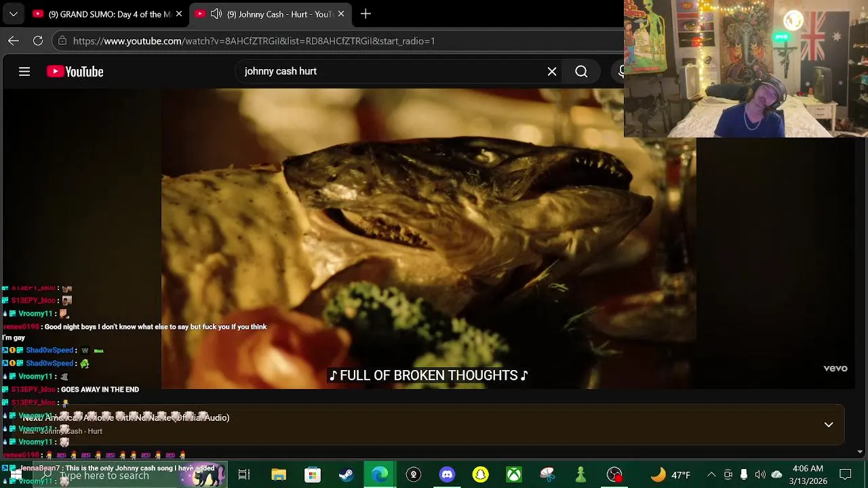Click the Johnny Cash Hurt video player
The width and height of the screenshot is (868, 488).
429,239
